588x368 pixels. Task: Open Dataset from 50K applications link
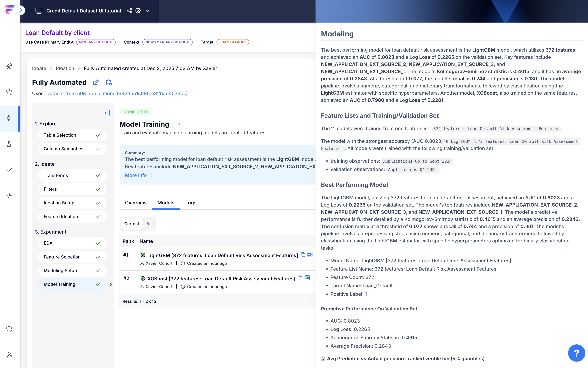click(117, 93)
